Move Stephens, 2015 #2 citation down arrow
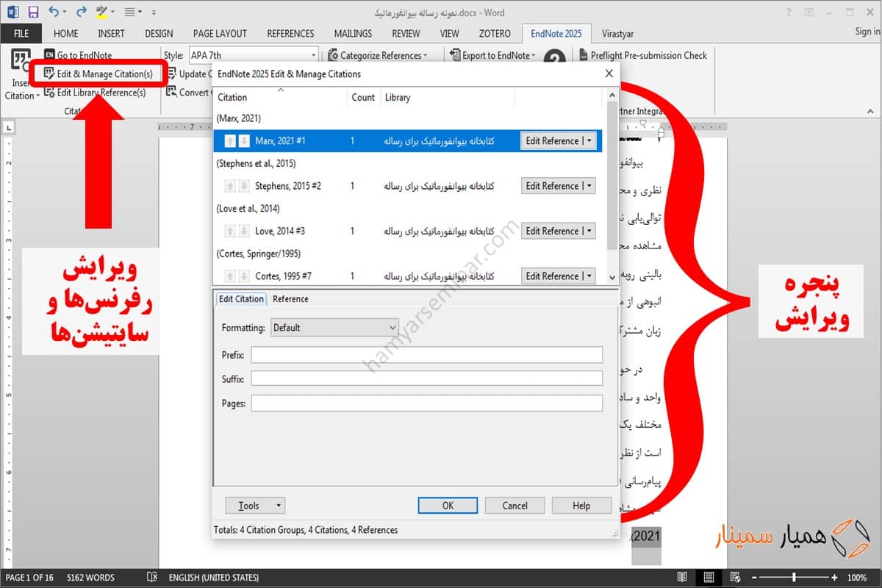 tap(243, 186)
